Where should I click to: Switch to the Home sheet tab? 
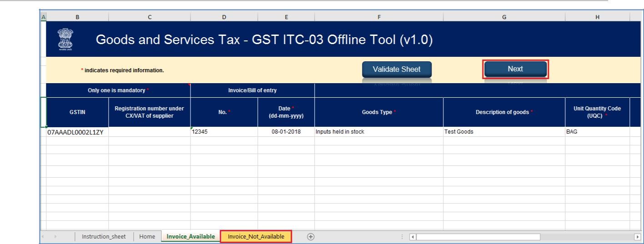147,237
